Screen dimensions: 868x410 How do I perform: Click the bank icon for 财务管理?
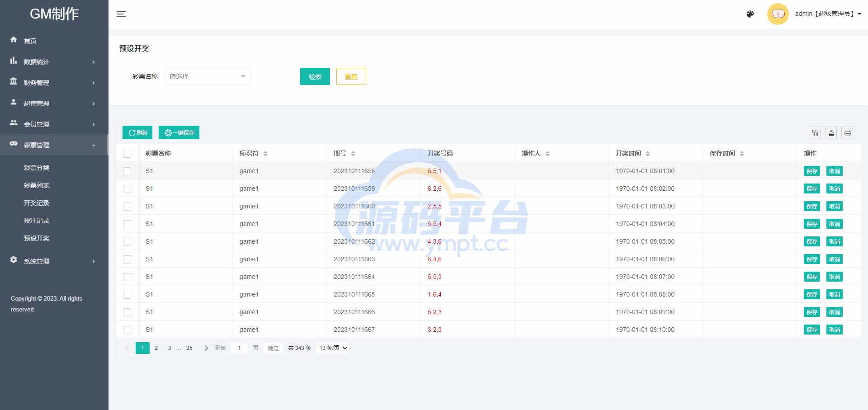(14, 81)
